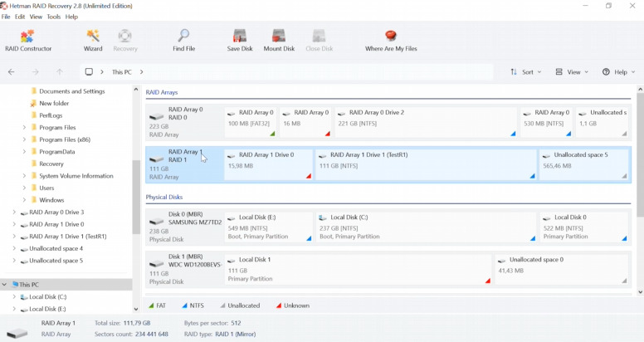Click the Unknown legend entry

(292, 305)
